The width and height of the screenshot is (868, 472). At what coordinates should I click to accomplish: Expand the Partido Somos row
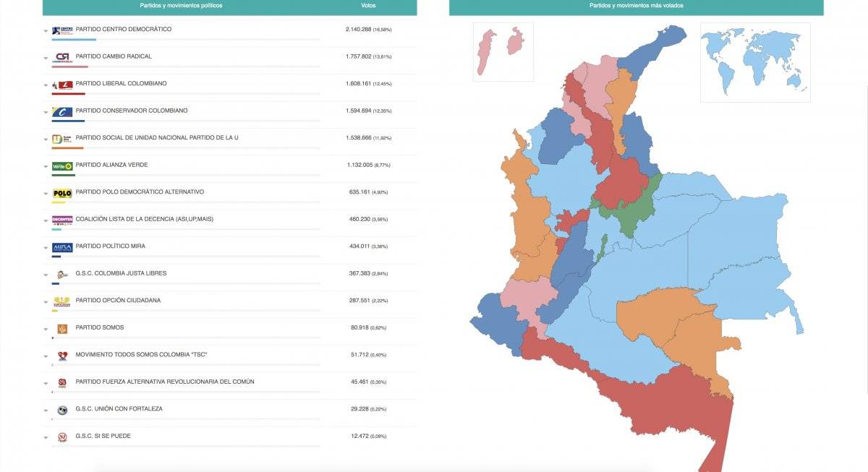click(x=46, y=329)
